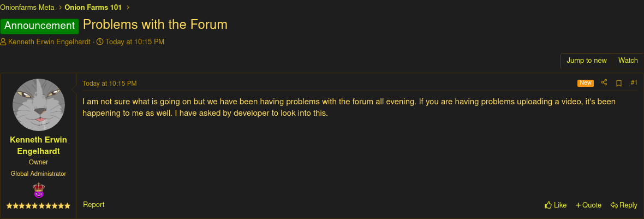This screenshot has height=219, width=644.
Task: Report this post
Action: coord(93,205)
